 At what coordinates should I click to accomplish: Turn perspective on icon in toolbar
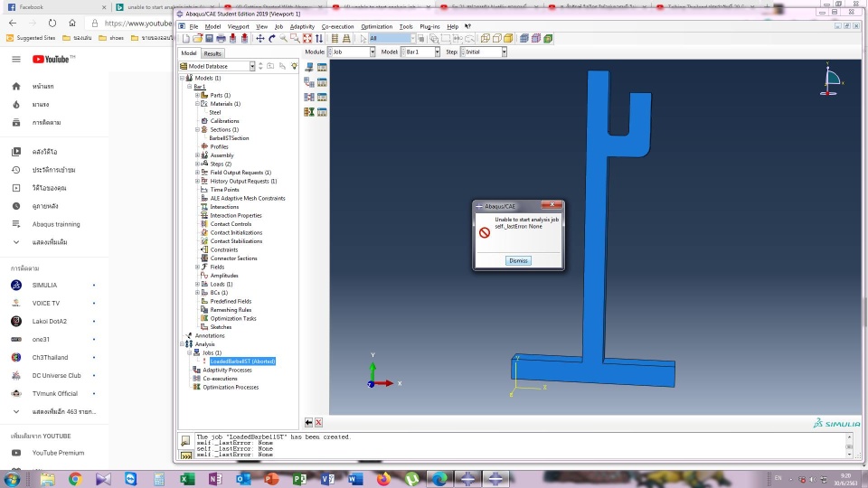346,38
